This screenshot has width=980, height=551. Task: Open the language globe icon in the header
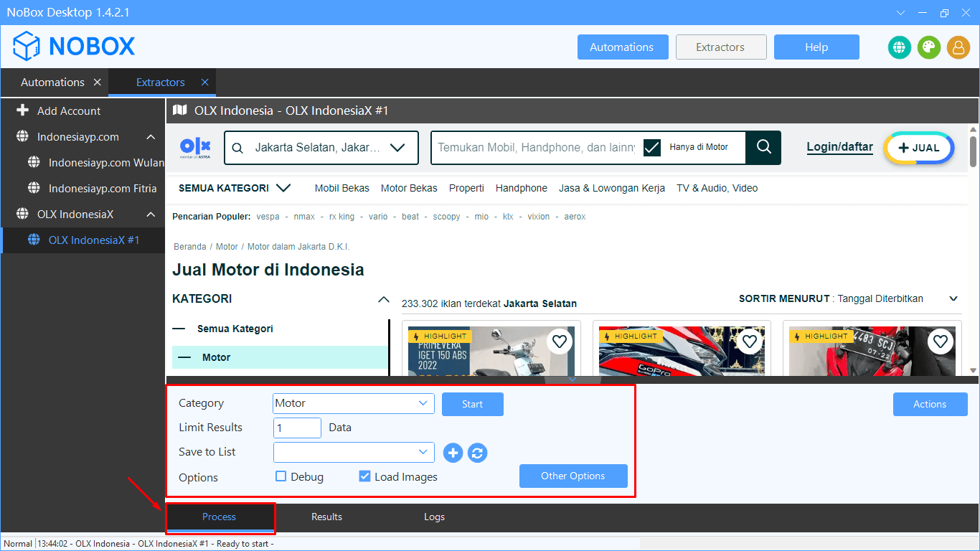click(x=899, y=47)
